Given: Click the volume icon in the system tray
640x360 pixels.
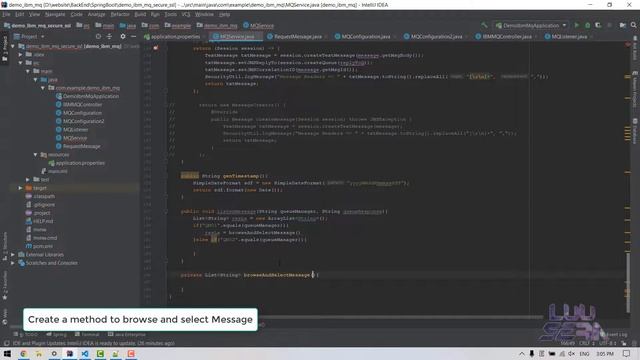Looking at the screenshot, I should coord(571,353).
